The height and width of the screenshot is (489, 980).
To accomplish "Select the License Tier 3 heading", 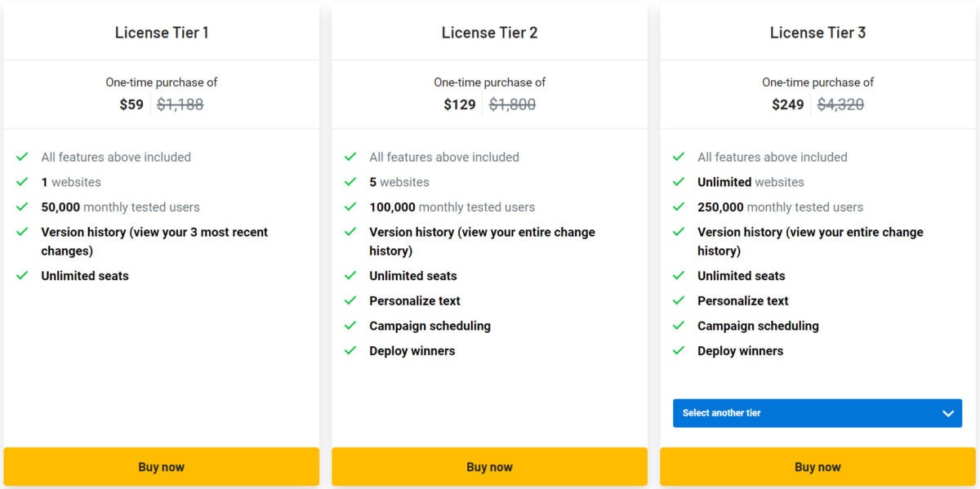I will pyautogui.click(x=818, y=33).
